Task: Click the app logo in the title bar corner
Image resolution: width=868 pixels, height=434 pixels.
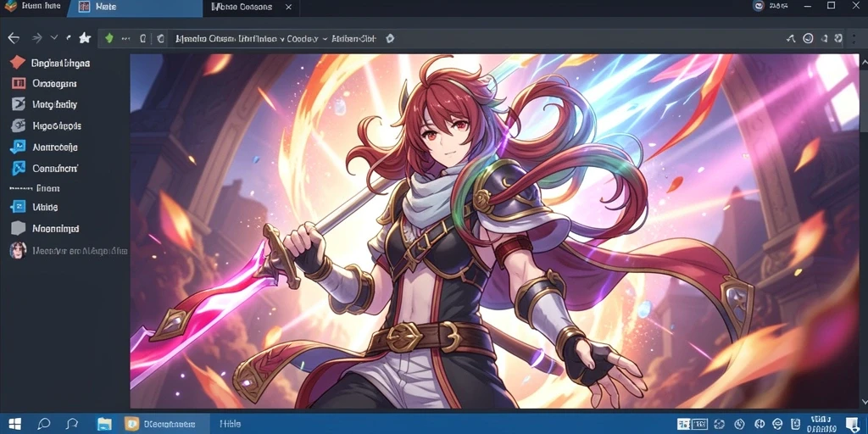Action: click(x=10, y=7)
